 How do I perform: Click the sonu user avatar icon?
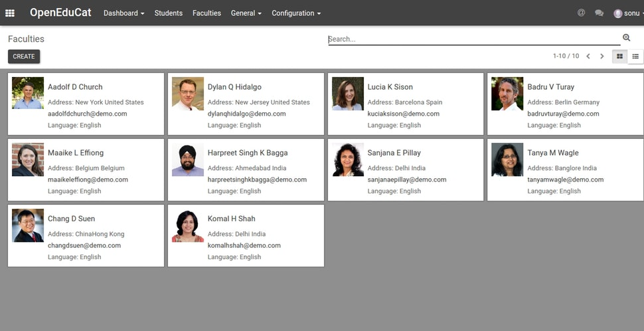coord(617,13)
